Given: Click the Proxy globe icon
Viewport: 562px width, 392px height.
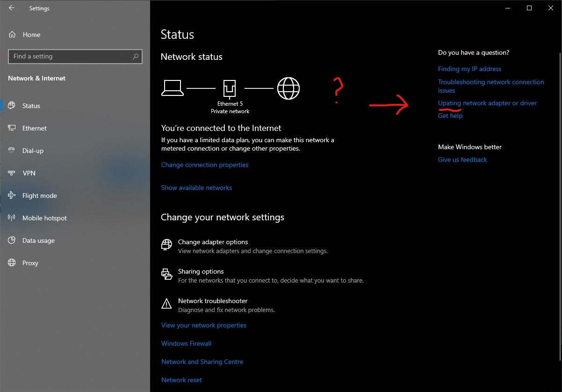Looking at the screenshot, I should tap(12, 263).
